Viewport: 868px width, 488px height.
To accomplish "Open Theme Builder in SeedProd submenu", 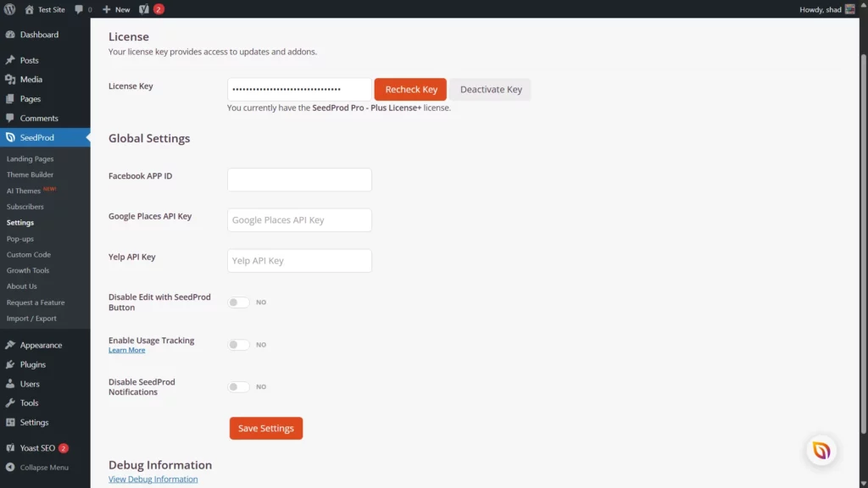I will (30, 175).
